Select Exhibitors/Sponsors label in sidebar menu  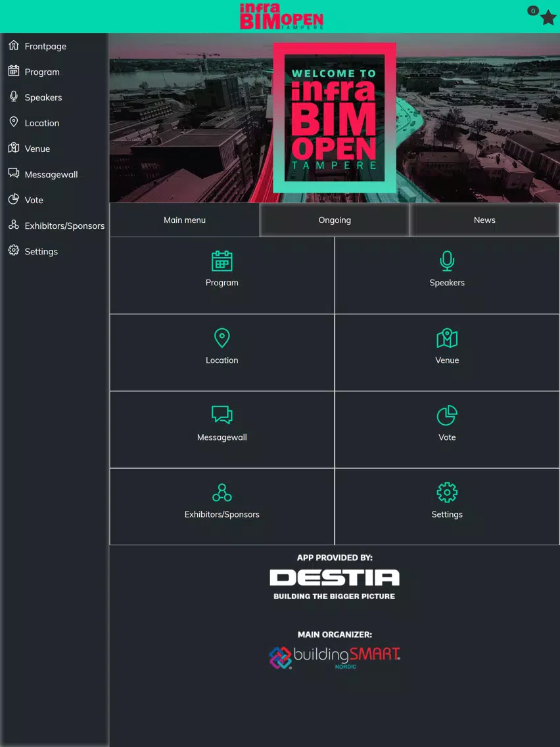click(64, 226)
